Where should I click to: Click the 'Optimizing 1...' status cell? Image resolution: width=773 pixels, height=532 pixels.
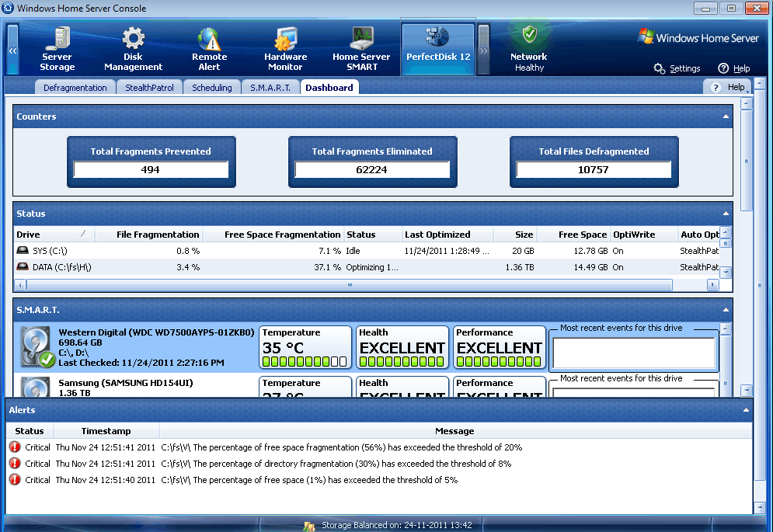click(371, 267)
